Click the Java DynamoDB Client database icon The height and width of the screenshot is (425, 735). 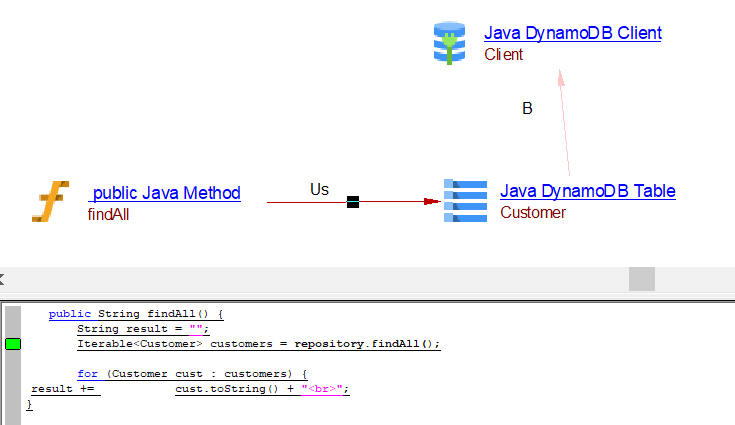pyautogui.click(x=449, y=44)
